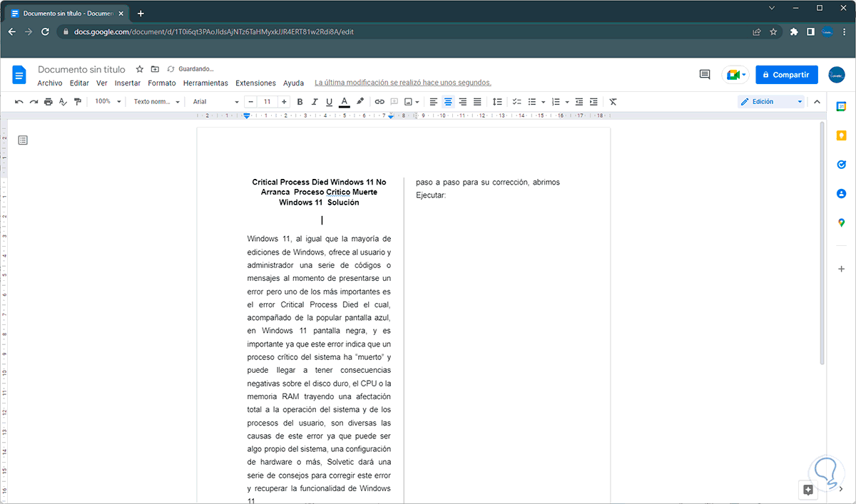Justify the paragraph text

[477, 102]
